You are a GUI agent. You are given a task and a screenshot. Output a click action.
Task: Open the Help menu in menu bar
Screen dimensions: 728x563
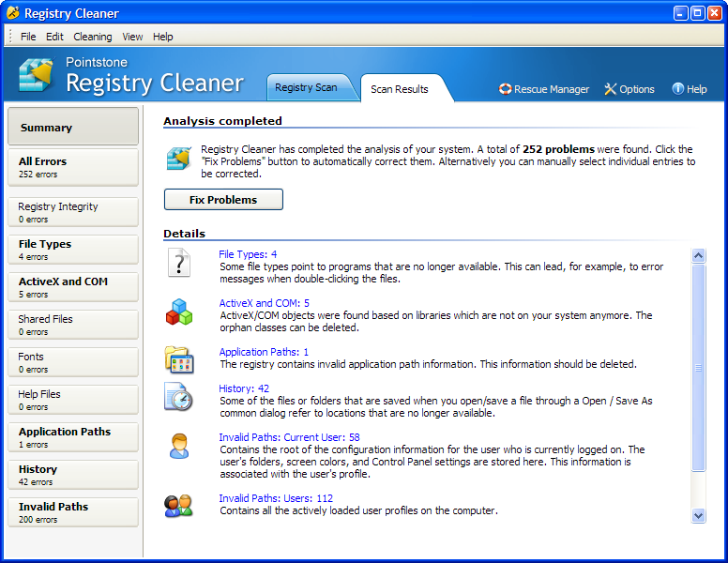coord(163,37)
